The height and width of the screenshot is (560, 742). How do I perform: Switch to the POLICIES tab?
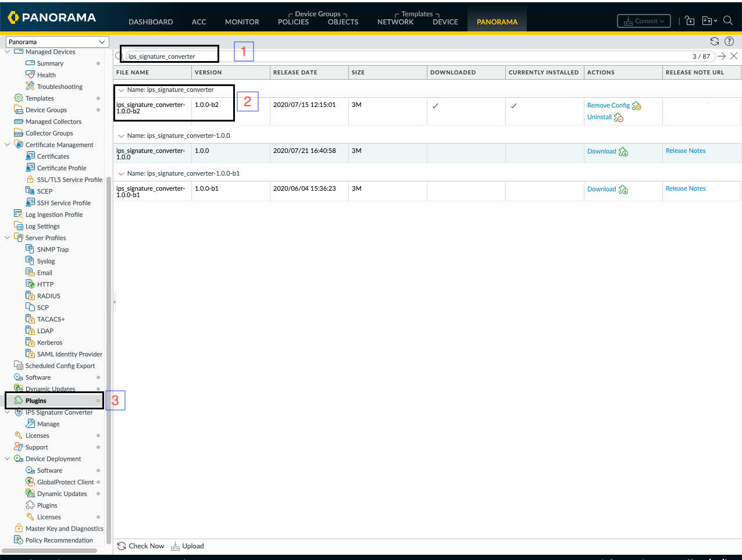pyautogui.click(x=293, y=22)
